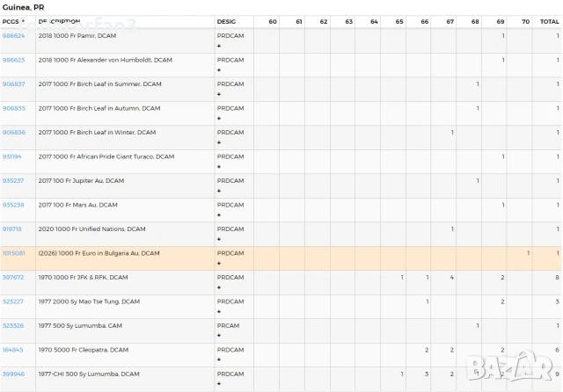Expand plus icon in Jupiter Au row

coord(219,191)
